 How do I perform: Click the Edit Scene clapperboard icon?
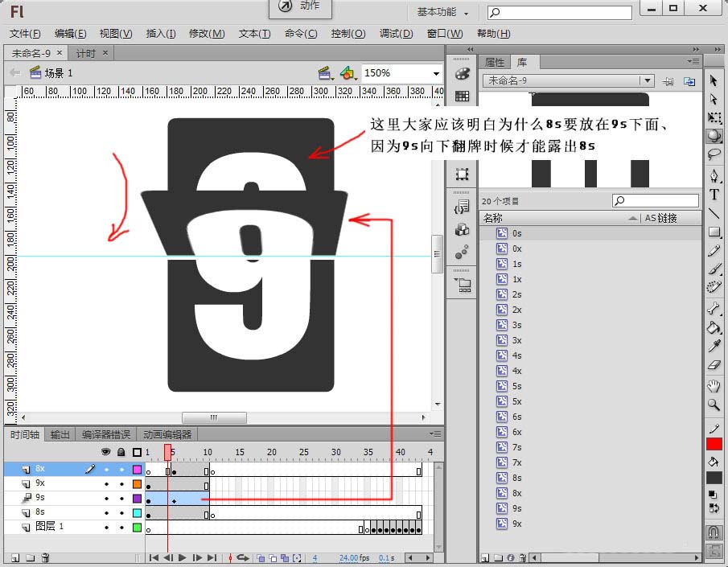coord(324,73)
